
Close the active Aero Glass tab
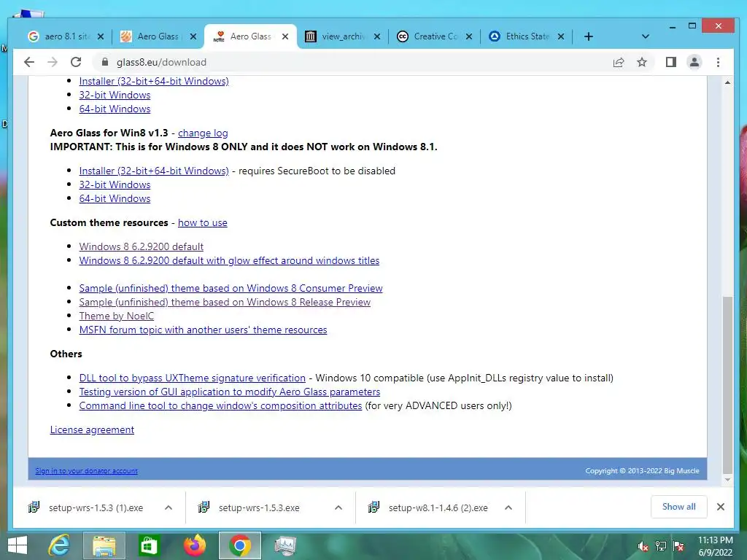(x=285, y=36)
